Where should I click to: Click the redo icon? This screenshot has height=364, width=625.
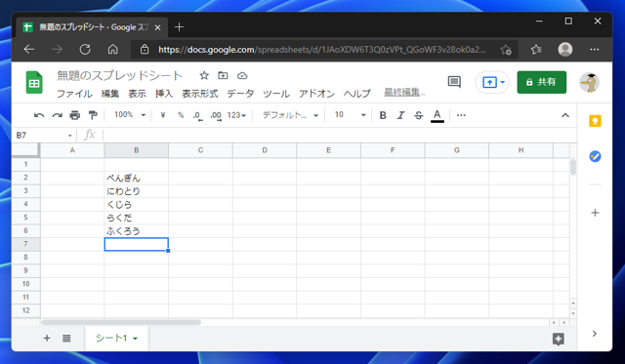tap(57, 115)
